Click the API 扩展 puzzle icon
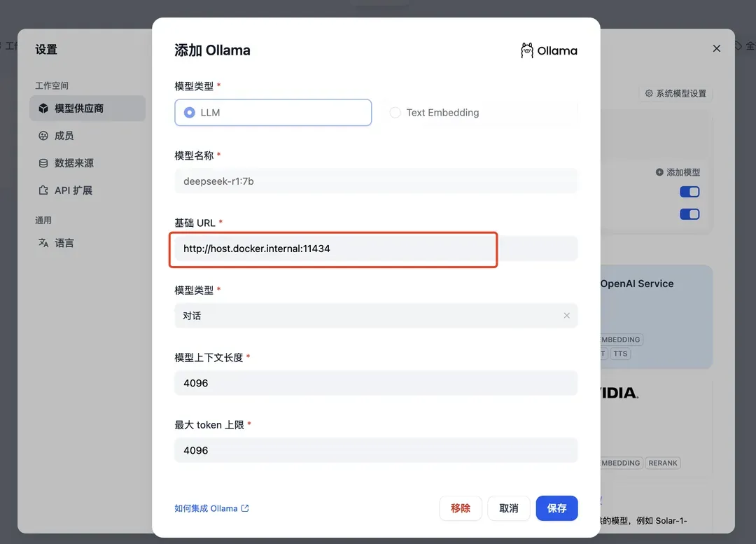The image size is (756, 544). 43,190
